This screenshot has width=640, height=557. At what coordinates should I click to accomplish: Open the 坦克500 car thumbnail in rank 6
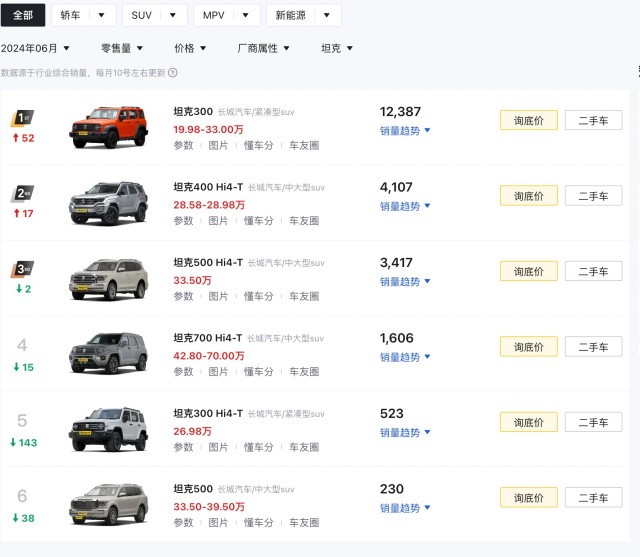point(109,504)
